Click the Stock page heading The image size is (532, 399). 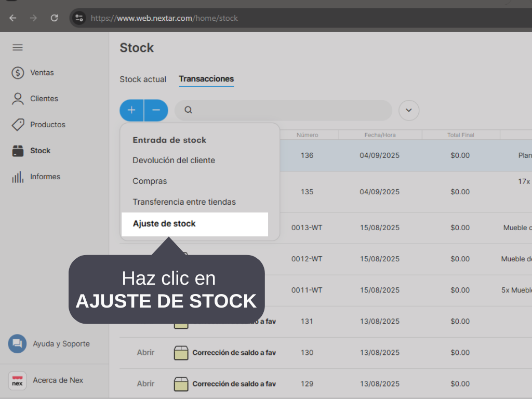137,48
